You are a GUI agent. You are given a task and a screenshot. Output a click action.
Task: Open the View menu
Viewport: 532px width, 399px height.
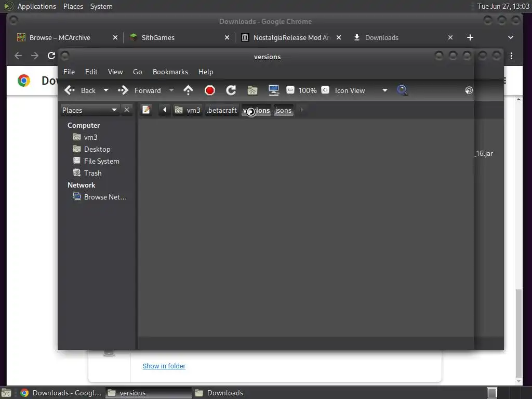coord(115,72)
